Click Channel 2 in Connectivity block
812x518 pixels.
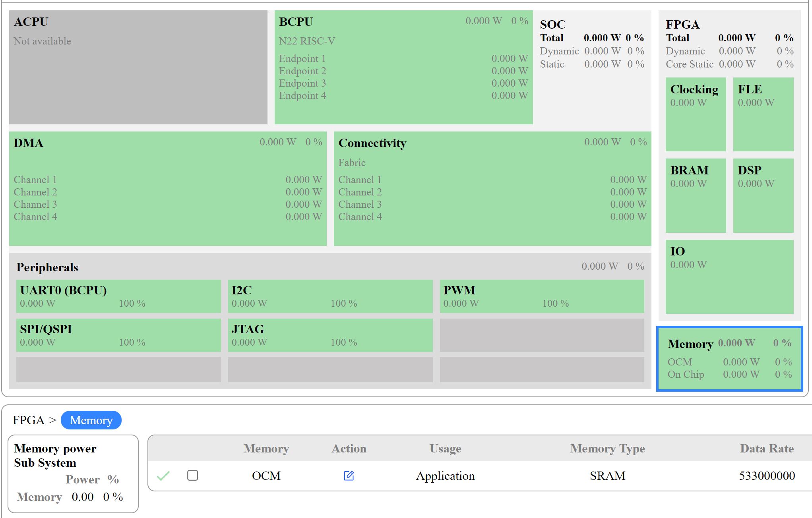tap(492, 192)
